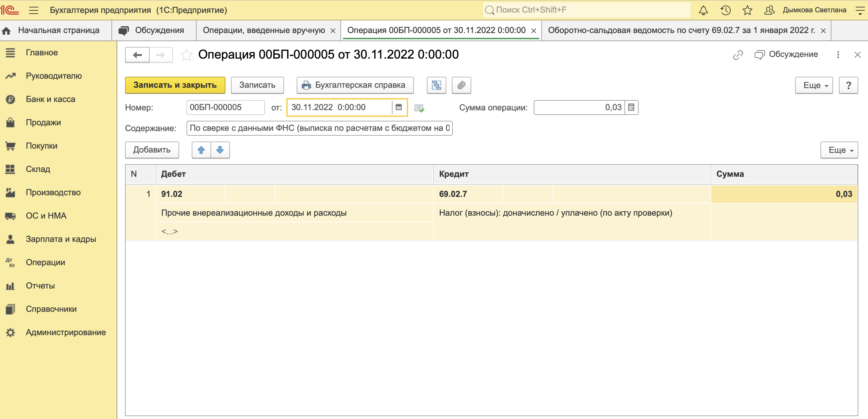Switch to Начальная страница tab
Screen dimensions: 868x419
tap(56, 30)
